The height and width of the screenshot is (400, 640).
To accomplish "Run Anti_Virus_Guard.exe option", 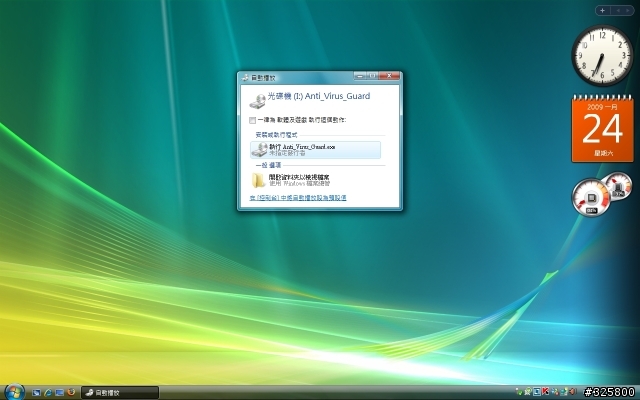I will click(x=316, y=150).
